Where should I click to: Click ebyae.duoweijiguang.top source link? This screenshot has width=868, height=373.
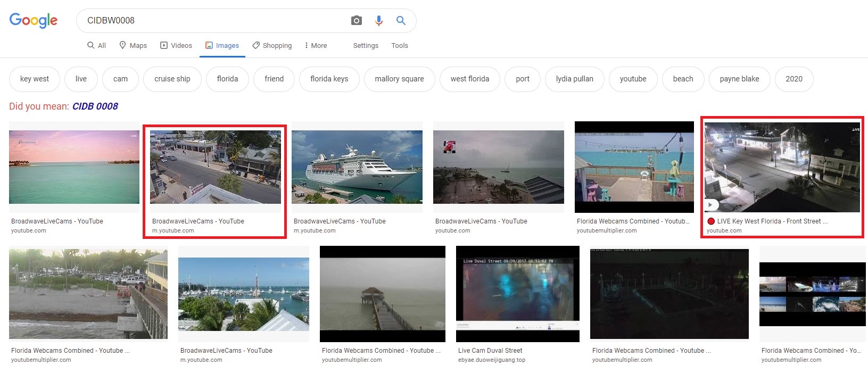492,360
